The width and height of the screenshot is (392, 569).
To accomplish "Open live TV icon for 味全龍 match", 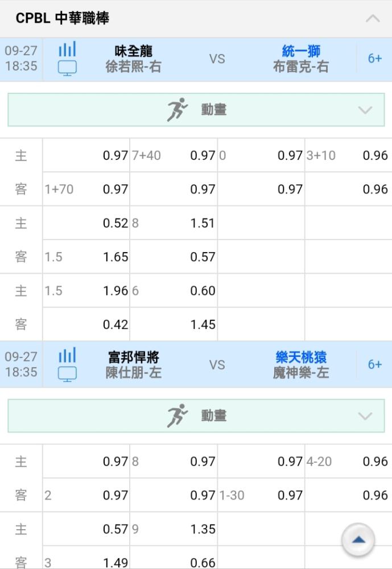I will 68,68.
